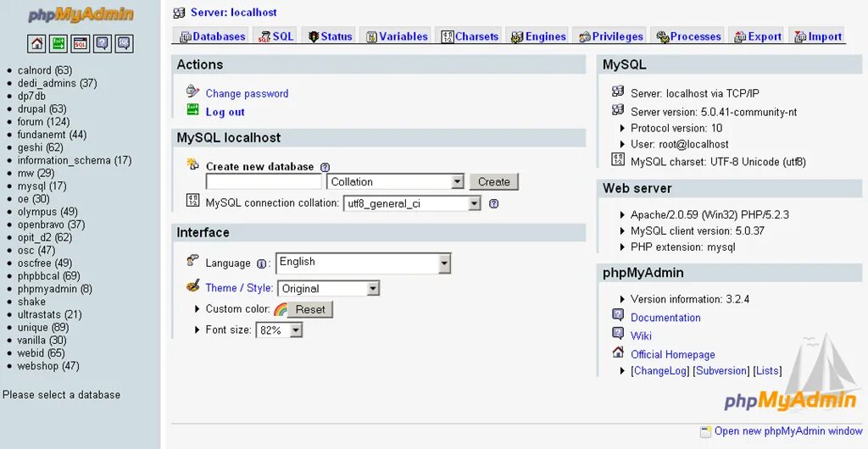Screen dimensions: 868x449
Task: Select the information_schema (17) database
Action: point(75,160)
